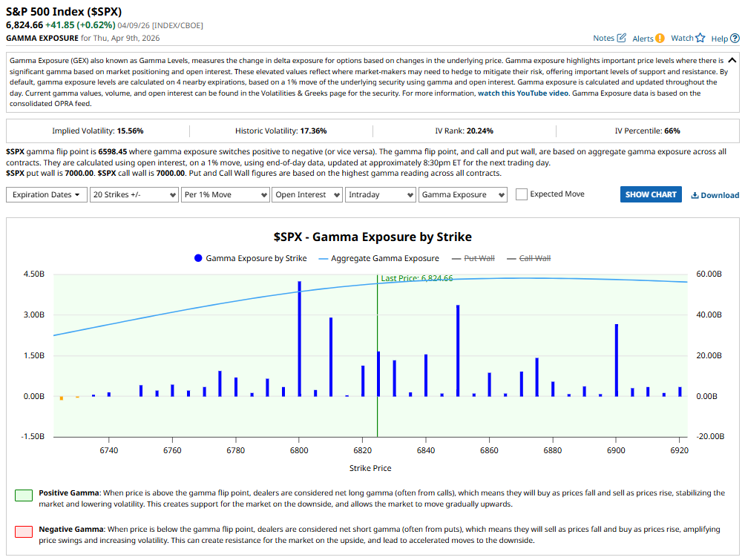Screen dimensions: 745x560
Task: Click the red Negative Gamma legend box
Action: pyautogui.click(x=24, y=530)
